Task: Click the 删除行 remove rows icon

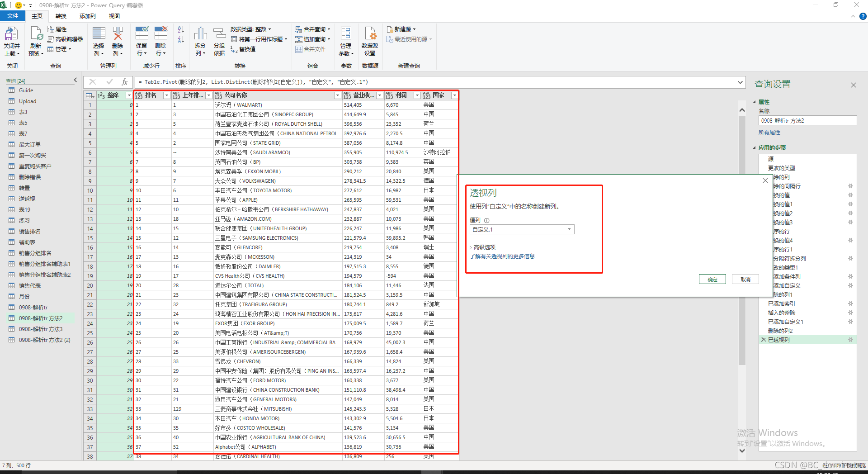Action: click(x=160, y=33)
